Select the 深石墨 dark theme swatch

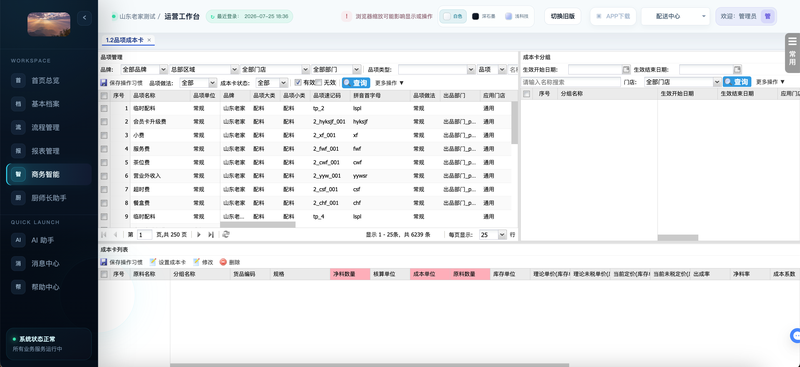click(484, 16)
